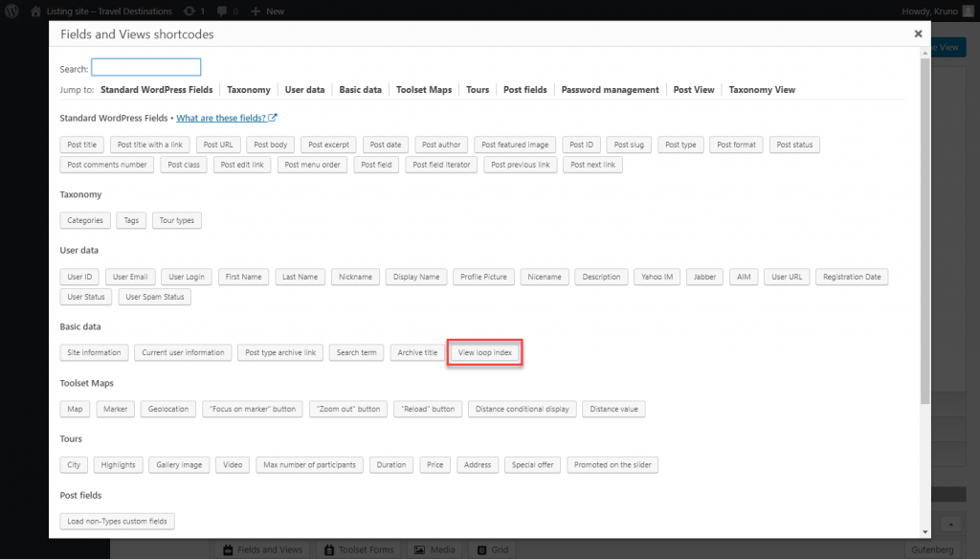Insert the Geolocation shortcode
980x559 pixels.
click(168, 409)
